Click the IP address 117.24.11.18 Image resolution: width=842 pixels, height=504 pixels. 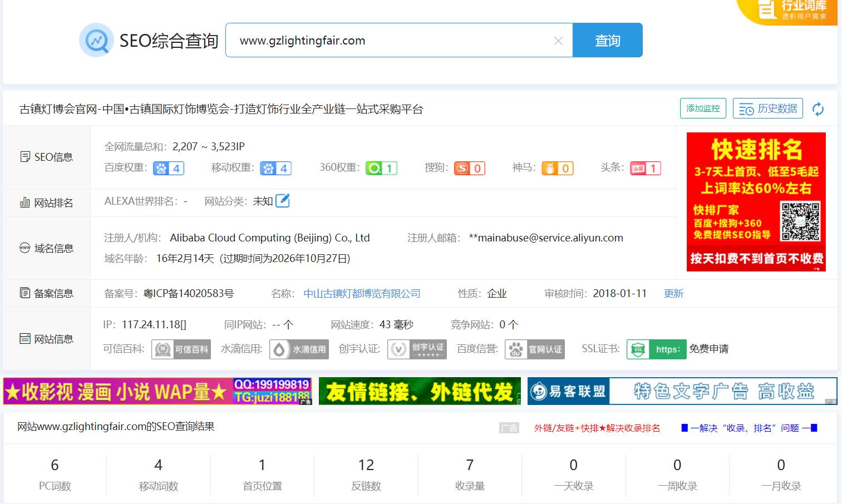point(154,324)
